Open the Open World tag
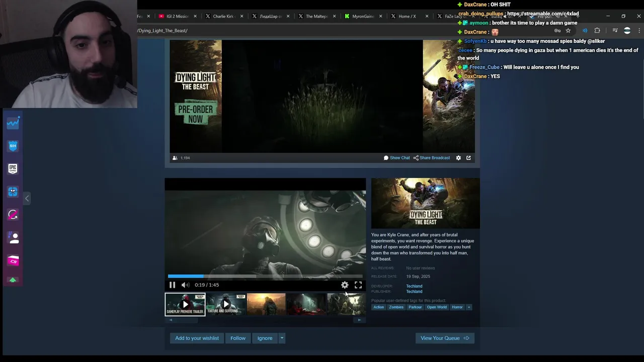This screenshot has height=362, width=644. click(437, 307)
